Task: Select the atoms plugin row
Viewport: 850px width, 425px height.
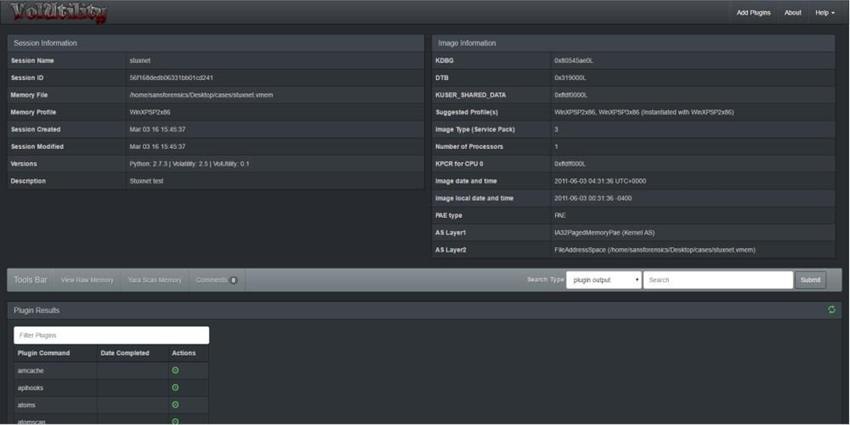Action: click(x=111, y=405)
